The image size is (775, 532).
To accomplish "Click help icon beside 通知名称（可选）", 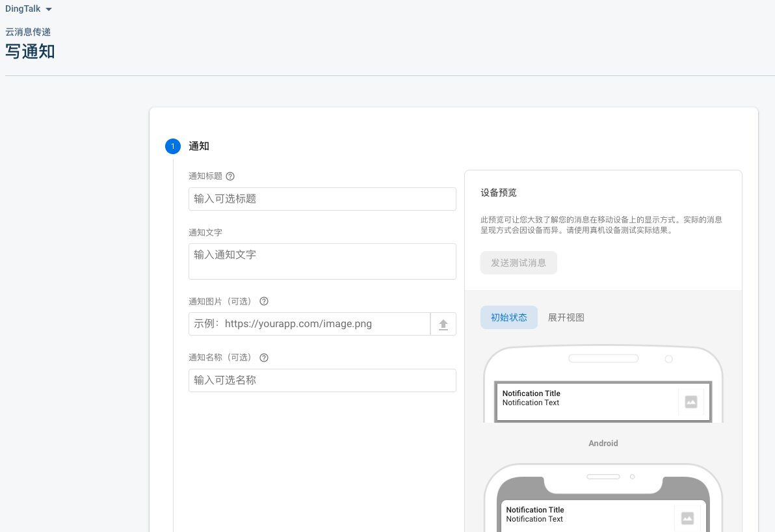I will point(264,358).
